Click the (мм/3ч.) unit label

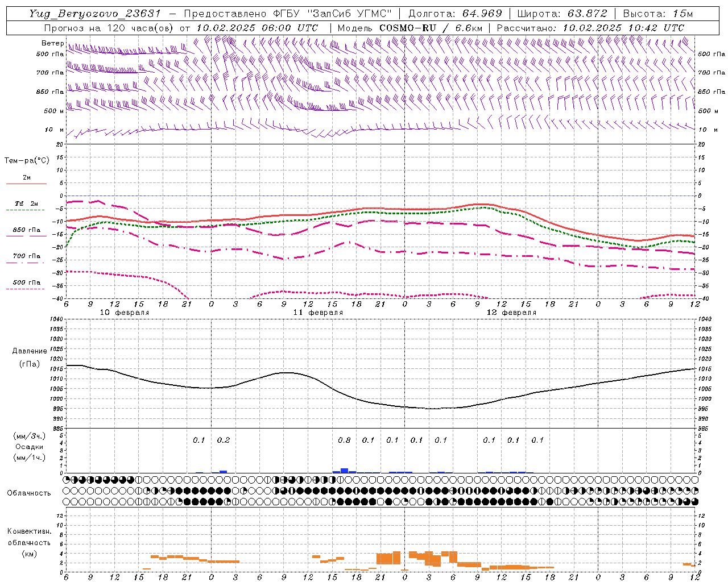(30, 436)
